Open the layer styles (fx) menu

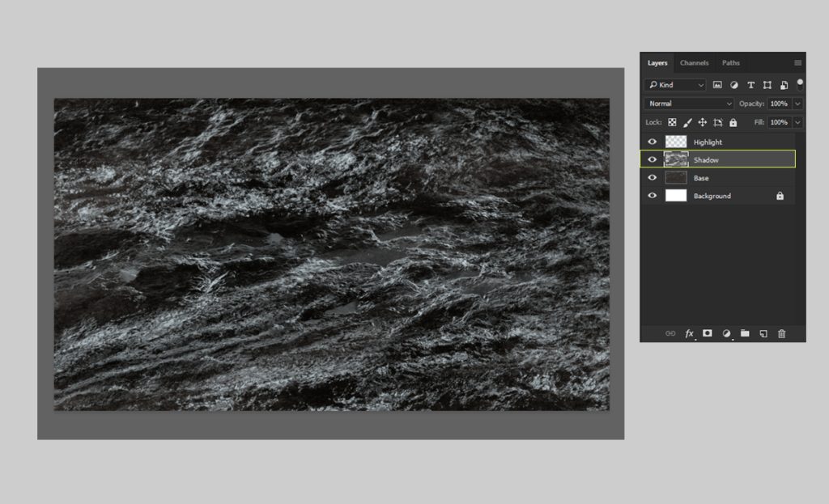(x=689, y=333)
